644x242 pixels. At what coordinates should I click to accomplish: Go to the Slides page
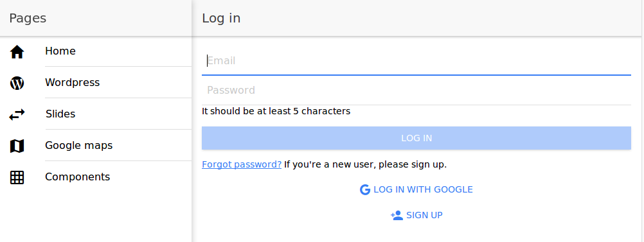[x=96, y=114]
